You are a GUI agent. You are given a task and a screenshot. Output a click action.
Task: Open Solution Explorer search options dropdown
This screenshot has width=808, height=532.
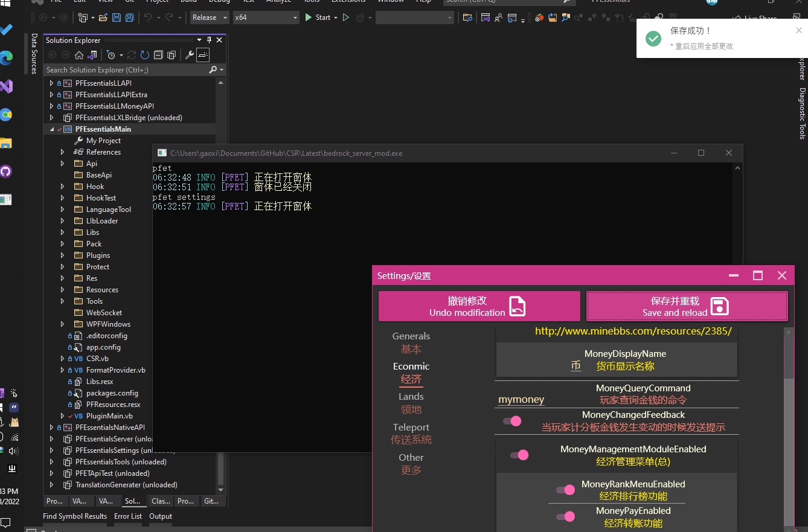point(222,69)
